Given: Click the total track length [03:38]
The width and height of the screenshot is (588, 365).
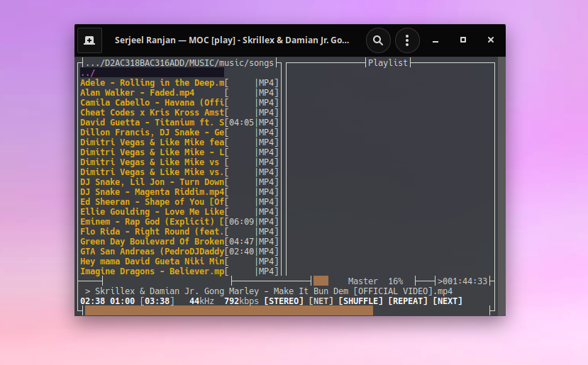Looking at the screenshot, I should coord(157,301).
